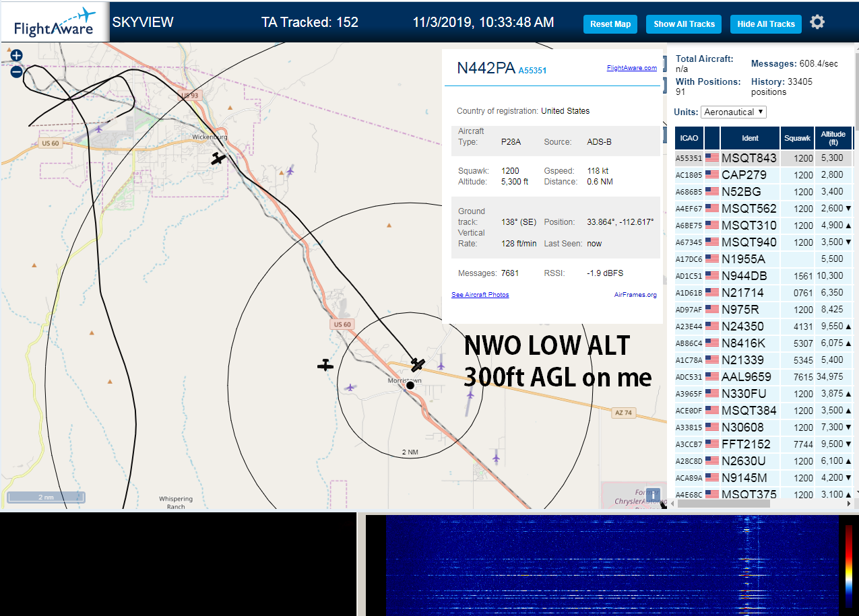This screenshot has width=859, height=616.
Task: Click ICAO code AD1C51 cell
Action: (x=689, y=276)
